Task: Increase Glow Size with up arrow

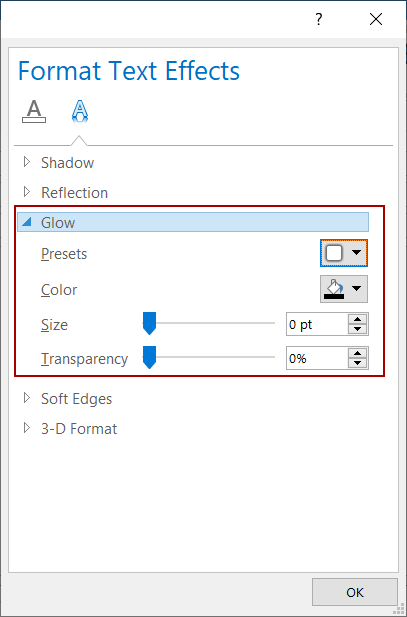Action: point(357,319)
